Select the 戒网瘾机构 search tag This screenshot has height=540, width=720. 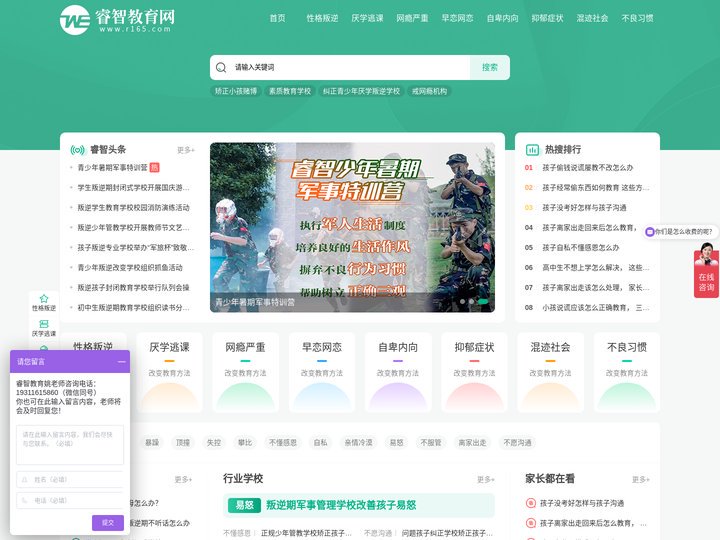pyautogui.click(x=429, y=91)
